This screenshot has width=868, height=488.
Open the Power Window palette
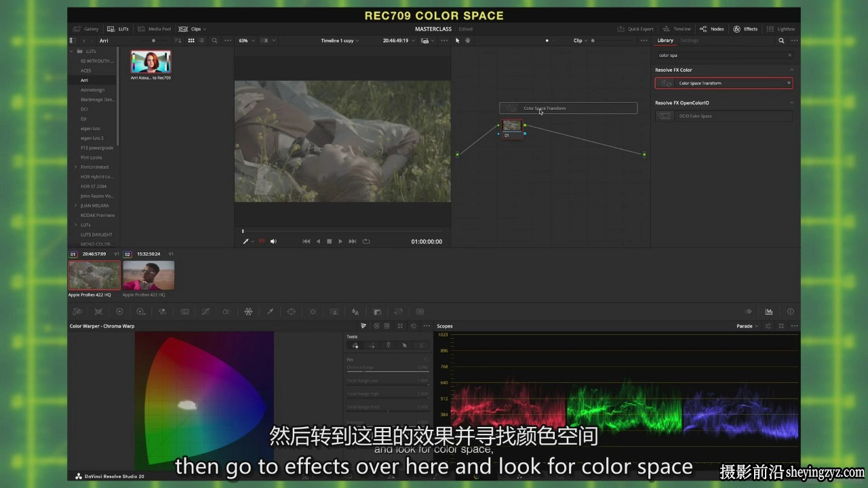pyautogui.click(x=291, y=312)
